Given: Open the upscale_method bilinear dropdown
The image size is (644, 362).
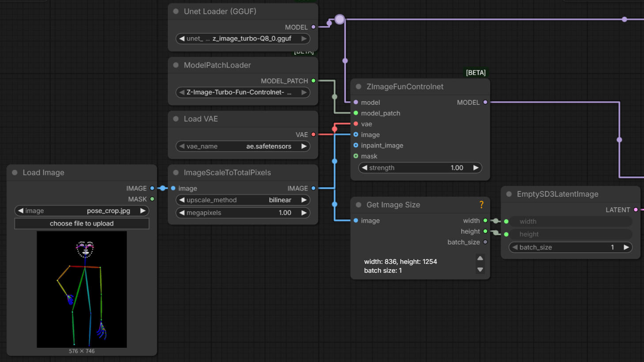Looking at the screenshot, I should (243, 200).
